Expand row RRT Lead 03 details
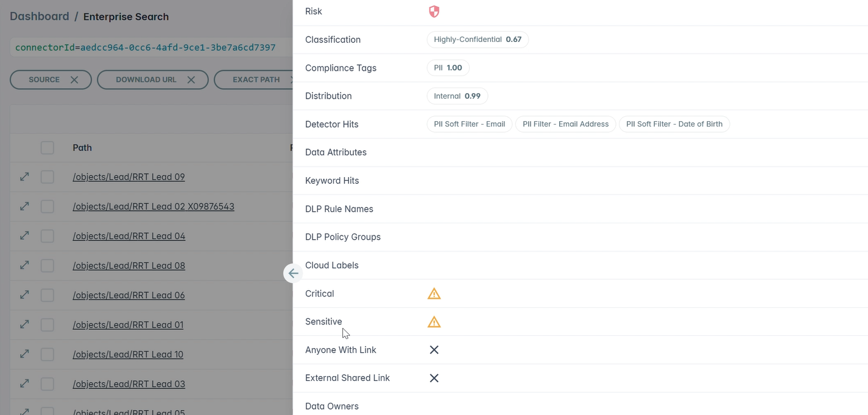 (x=24, y=383)
